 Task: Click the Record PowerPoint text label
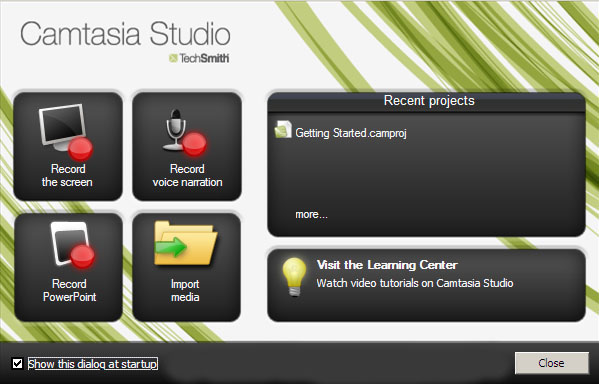click(70, 290)
